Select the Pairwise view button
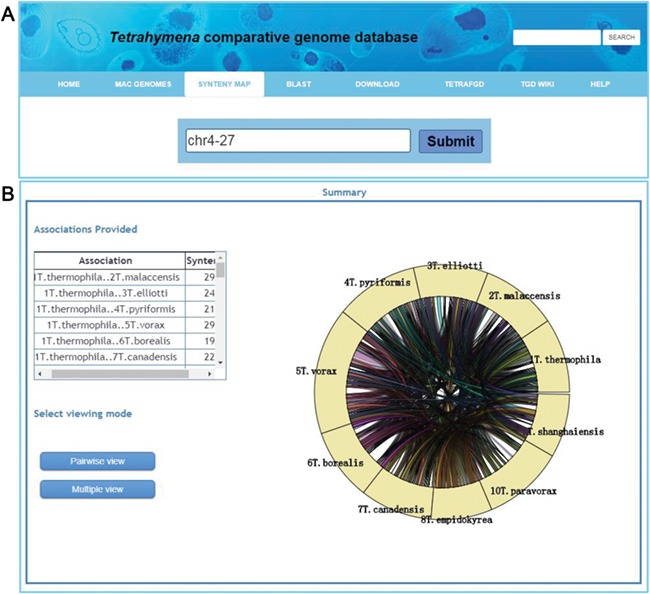The image size is (650, 594). [97, 461]
